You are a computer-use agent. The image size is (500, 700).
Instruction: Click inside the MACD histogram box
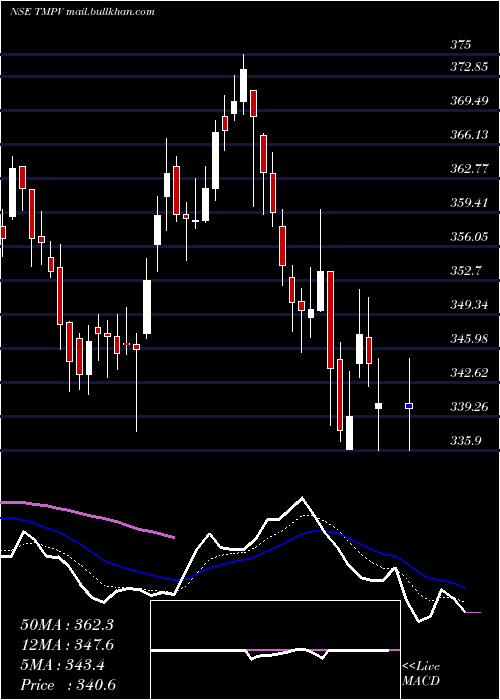pyautogui.click(x=275, y=650)
